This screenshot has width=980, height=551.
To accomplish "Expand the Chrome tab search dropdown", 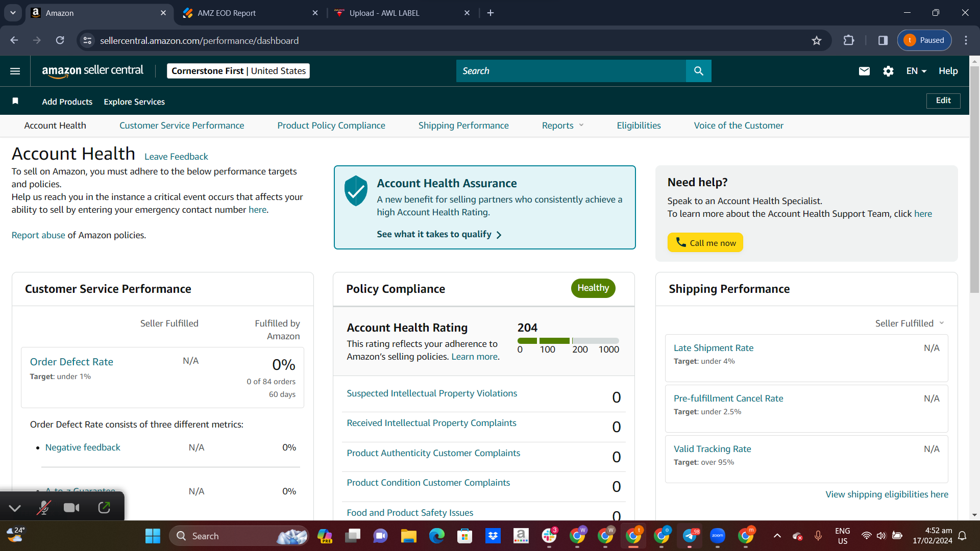I will pos(13,13).
